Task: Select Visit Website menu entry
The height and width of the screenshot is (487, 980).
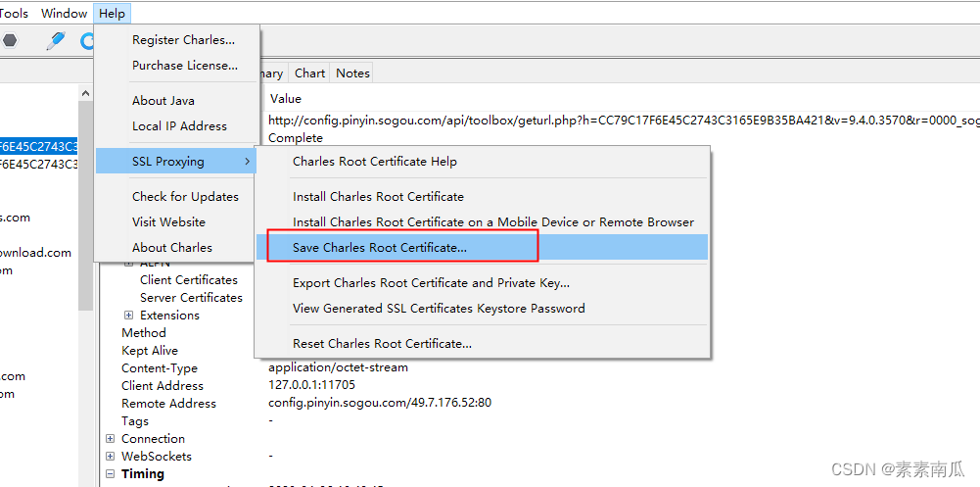Action: click(x=168, y=221)
